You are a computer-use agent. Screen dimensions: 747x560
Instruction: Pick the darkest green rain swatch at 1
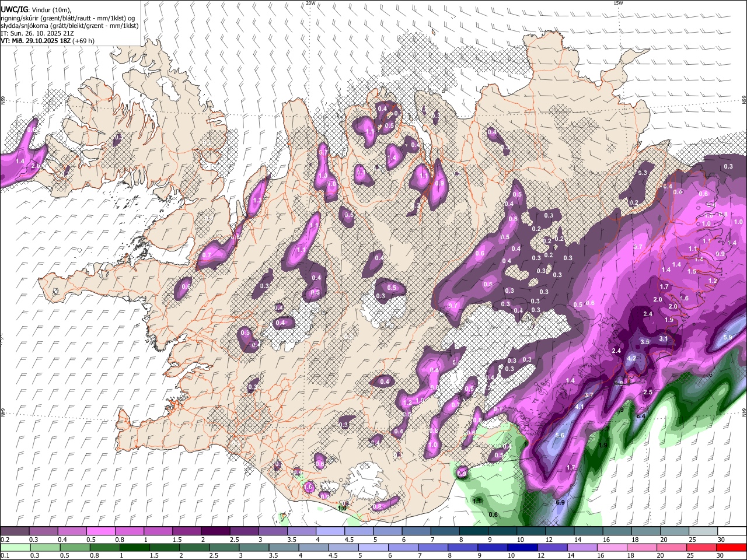(x=134, y=547)
